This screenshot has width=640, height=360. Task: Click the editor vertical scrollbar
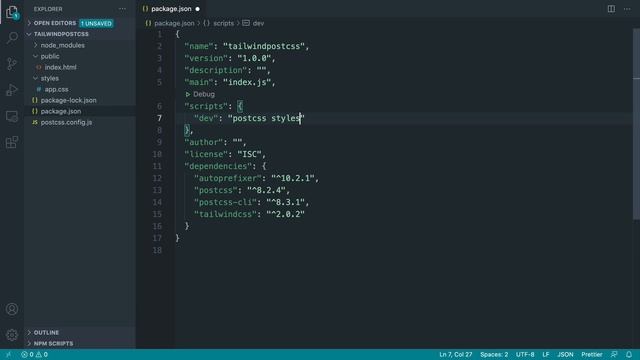(636, 124)
